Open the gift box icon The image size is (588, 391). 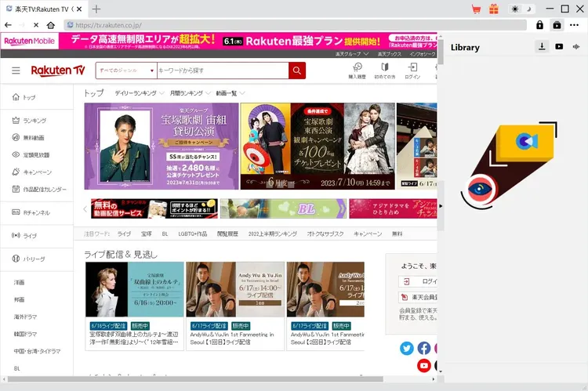pos(494,9)
